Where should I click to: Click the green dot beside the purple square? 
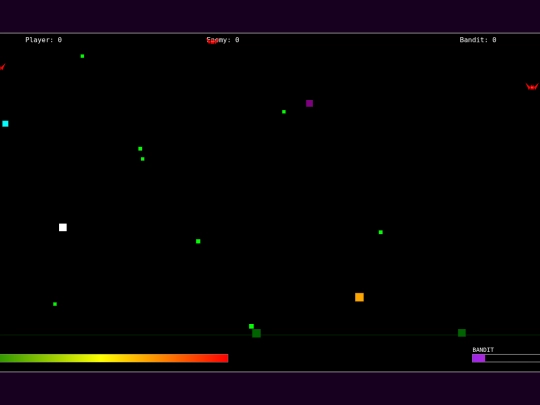click(284, 112)
